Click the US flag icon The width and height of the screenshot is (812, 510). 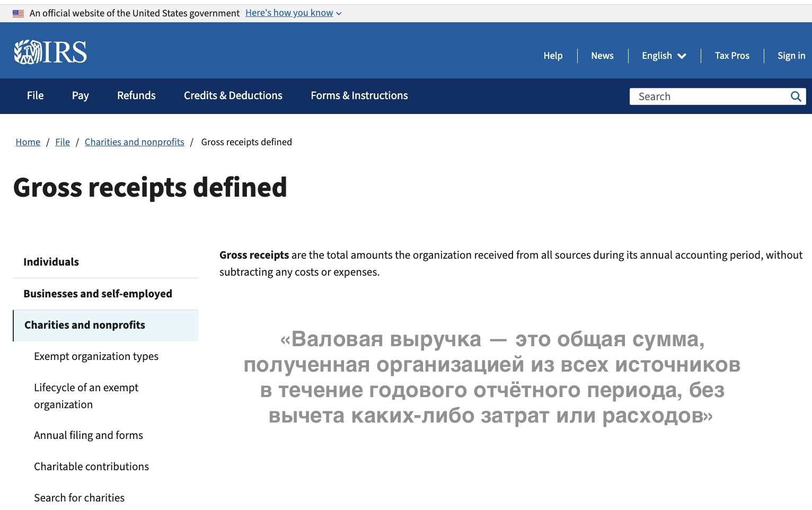tap(19, 13)
